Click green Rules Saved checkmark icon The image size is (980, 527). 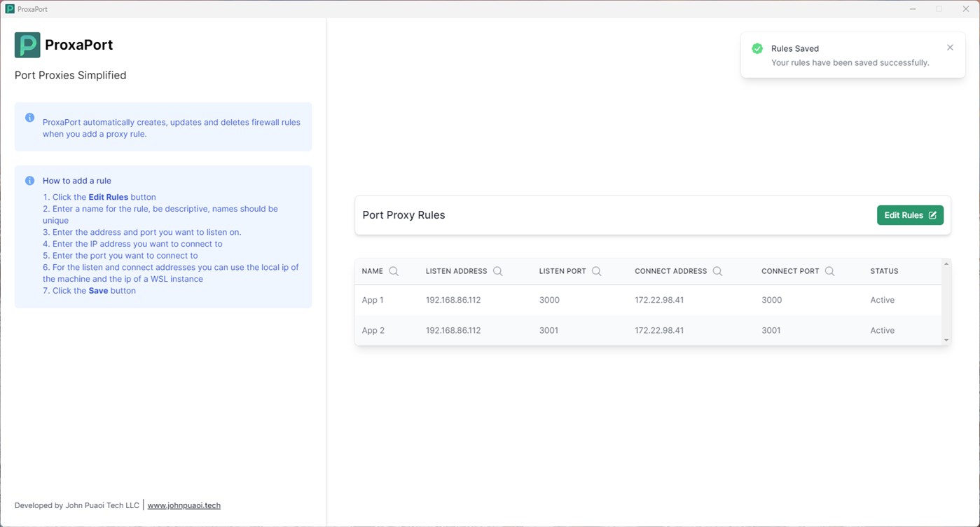[x=757, y=48]
